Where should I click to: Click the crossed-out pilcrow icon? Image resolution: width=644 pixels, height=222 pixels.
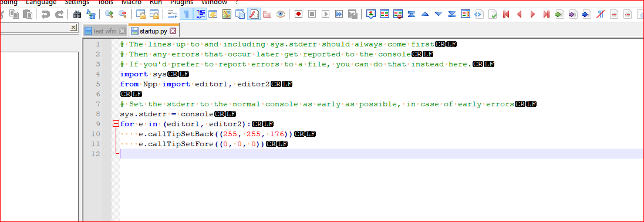600,14
